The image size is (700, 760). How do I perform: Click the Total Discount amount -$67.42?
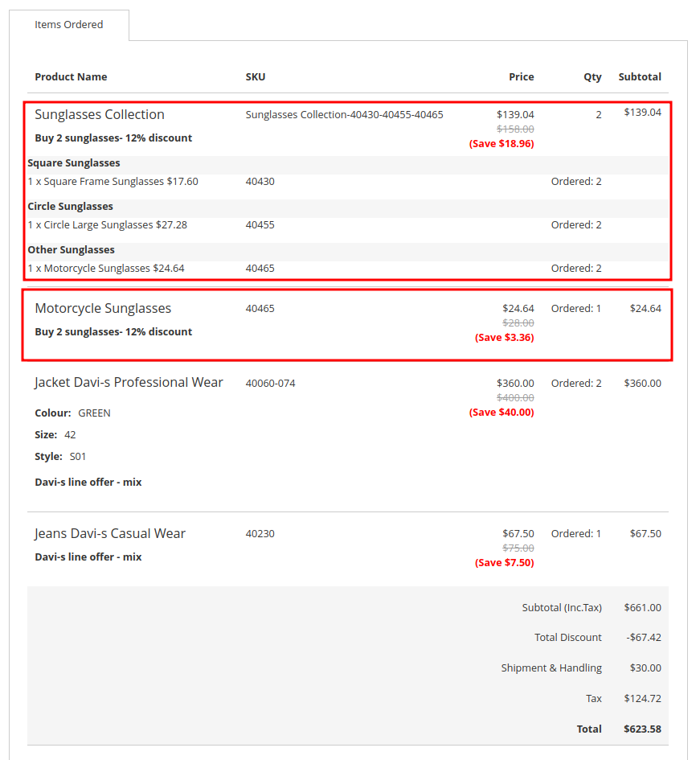pos(644,638)
